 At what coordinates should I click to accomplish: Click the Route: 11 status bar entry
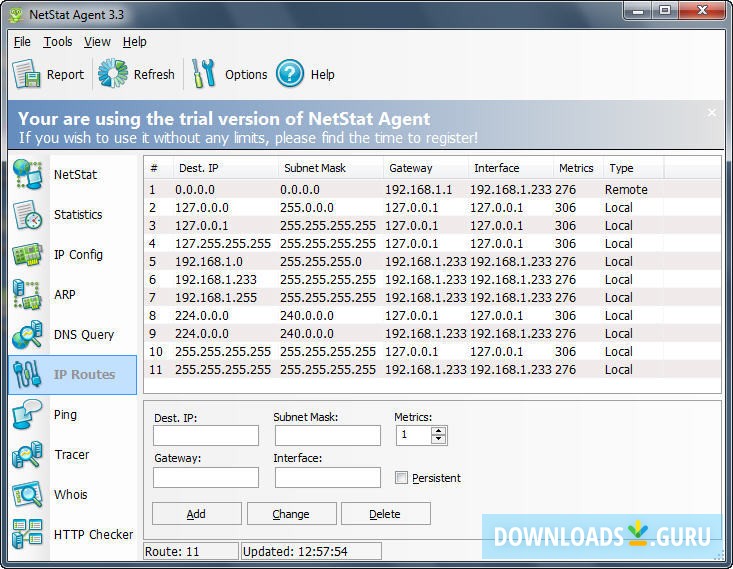pos(191,551)
